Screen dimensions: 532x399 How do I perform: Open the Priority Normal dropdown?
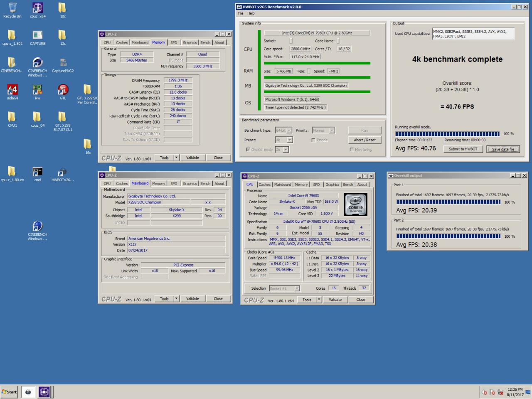click(323, 131)
